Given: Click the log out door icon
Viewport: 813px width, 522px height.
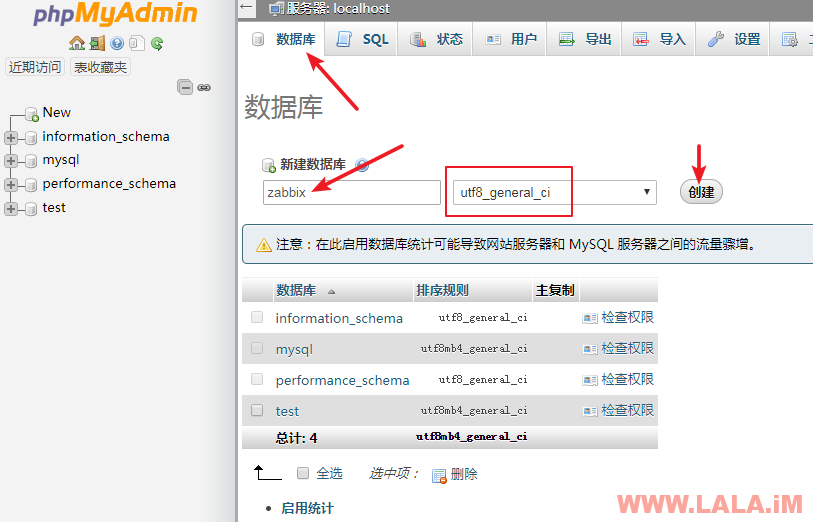Looking at the screenshot, I should [97, 43].
